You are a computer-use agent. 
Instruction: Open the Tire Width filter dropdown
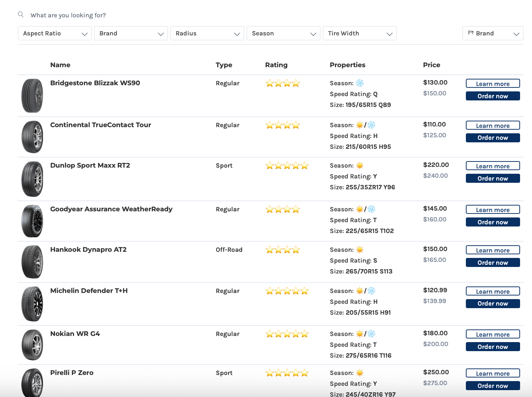360,33
